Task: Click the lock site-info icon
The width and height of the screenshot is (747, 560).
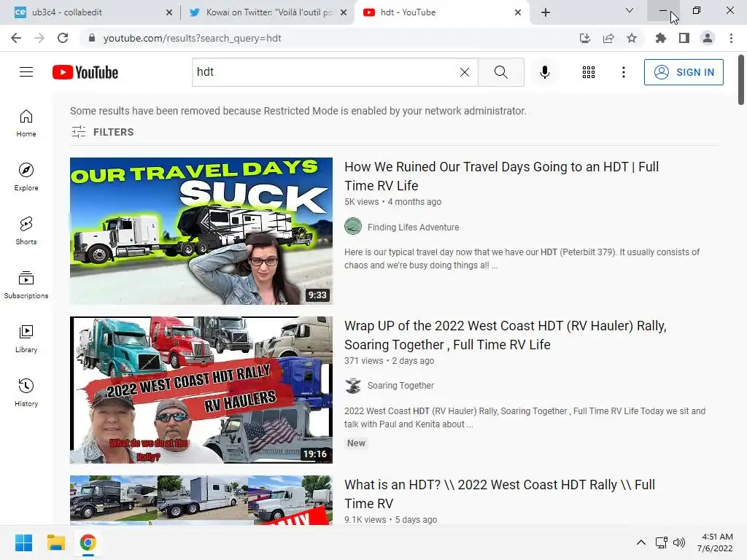Action: [x=92, y=38]
